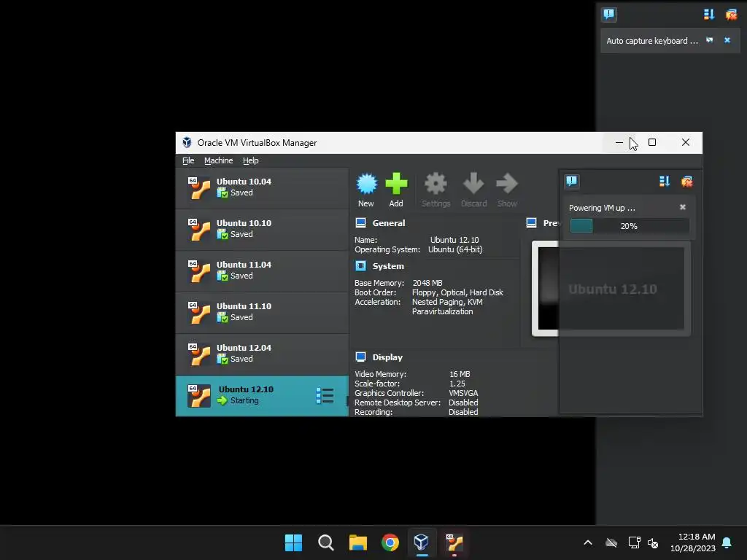
Task: Click the VirtualBox Manager taskbar icon
Action: point(422,542)
